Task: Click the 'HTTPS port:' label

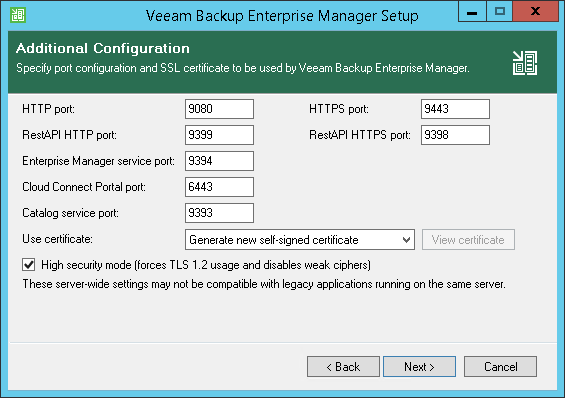Action: pyautogui.click(x=339, y=109)
